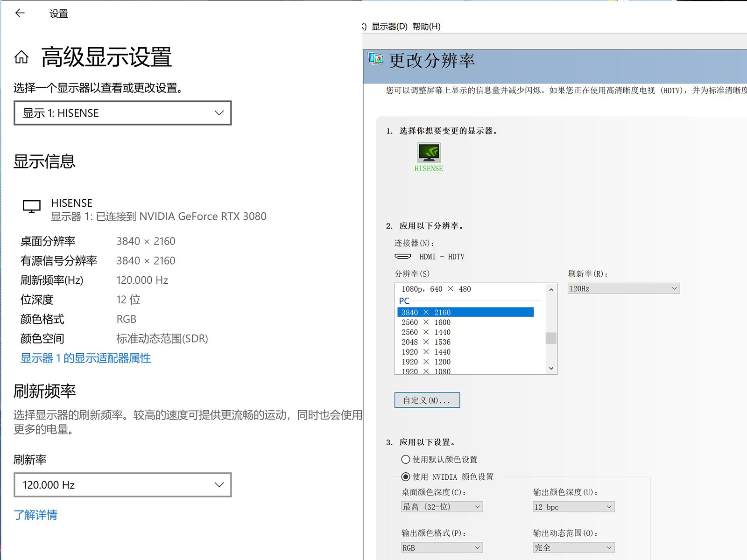Click the HDMI connector icon under 连接器(N)
747x560 pixels.
tap(403, 256)
